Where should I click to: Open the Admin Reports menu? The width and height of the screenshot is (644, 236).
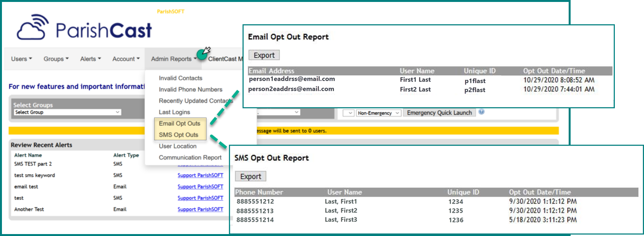174,59
